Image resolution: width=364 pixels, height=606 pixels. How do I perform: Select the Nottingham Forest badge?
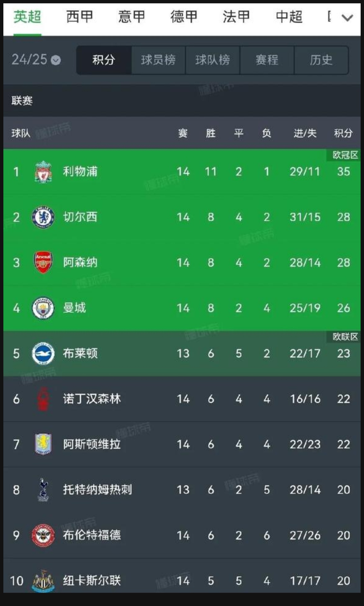pos(43,399)
